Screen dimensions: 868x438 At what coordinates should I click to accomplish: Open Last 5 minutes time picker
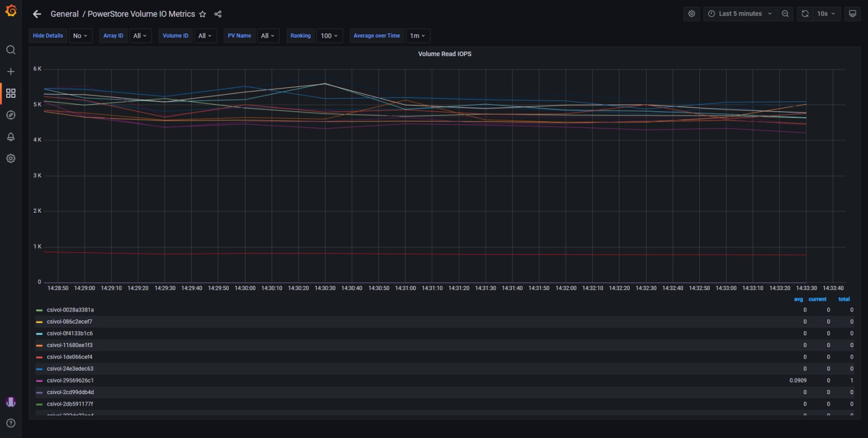coord(740,14)
